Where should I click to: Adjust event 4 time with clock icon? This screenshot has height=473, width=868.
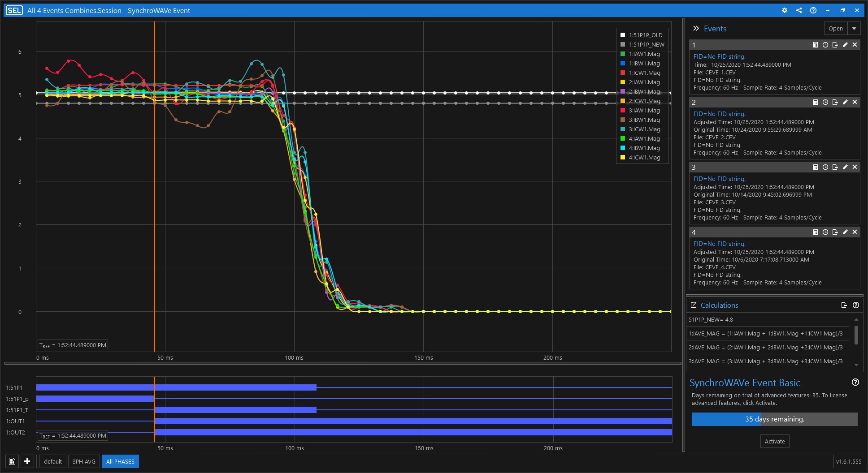click(x=825, y=232)
